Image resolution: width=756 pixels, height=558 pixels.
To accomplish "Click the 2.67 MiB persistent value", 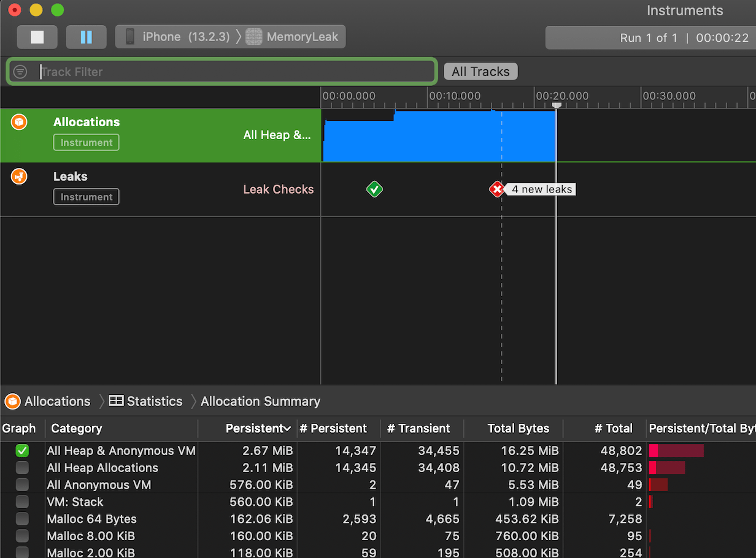I will [268, 451].
